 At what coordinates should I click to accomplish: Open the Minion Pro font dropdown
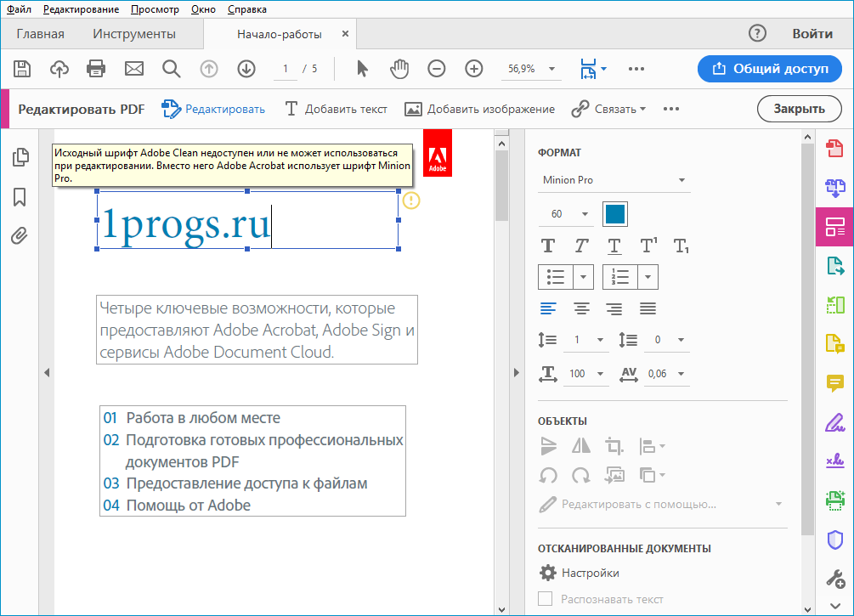[x=614, y=180]
